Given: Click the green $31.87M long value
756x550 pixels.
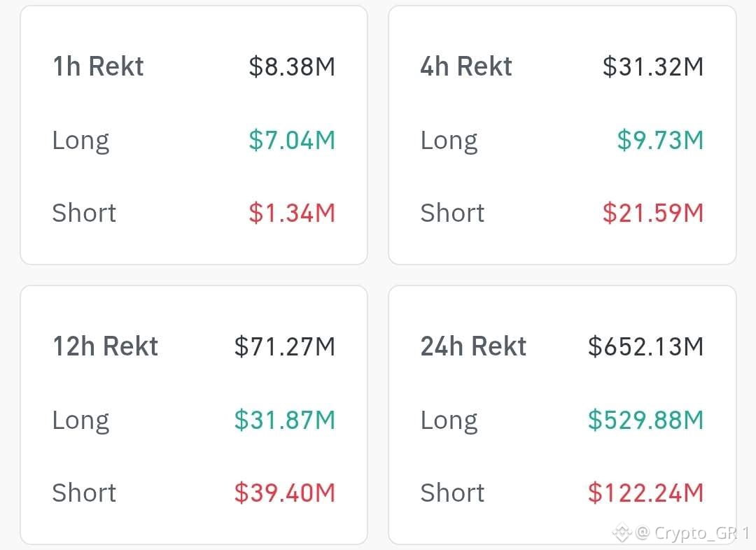Looking at the screenshot, I should (x=284, y=420).
